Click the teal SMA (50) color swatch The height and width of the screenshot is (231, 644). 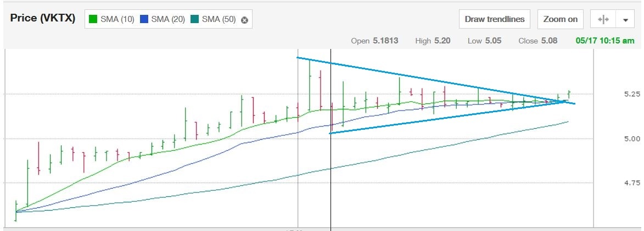click(195, 19)
